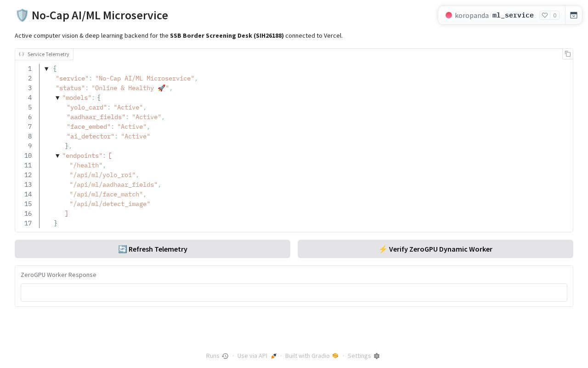The width and height of the screenshot is (588, 368).
Task: Click the "ai_detector" key
Action: click(90, 136)
